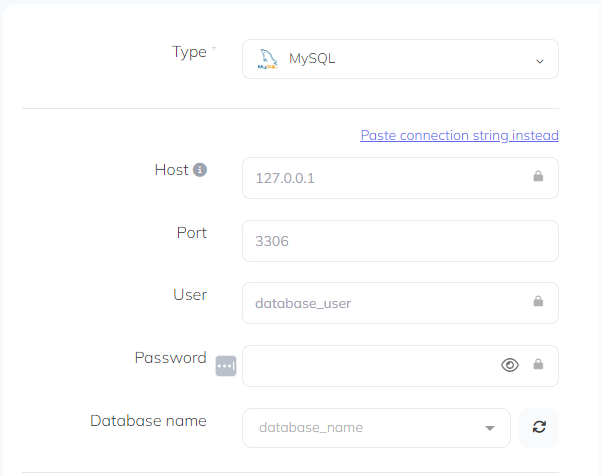Click the three-dots icon beside Password label
Screen dimensions: 601x476
(226, 366)
